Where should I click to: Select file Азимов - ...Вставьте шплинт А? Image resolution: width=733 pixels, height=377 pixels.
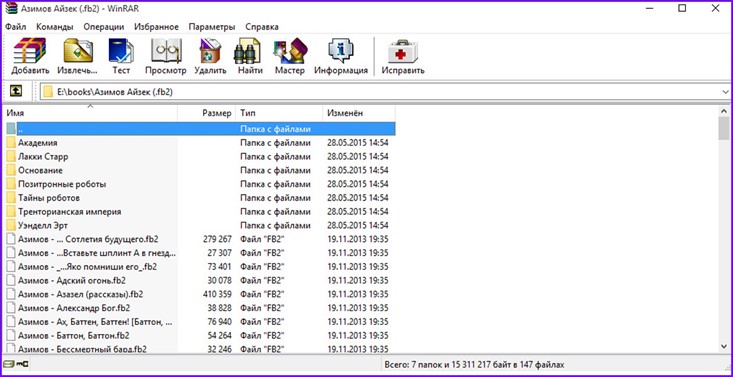pos(97,253)
